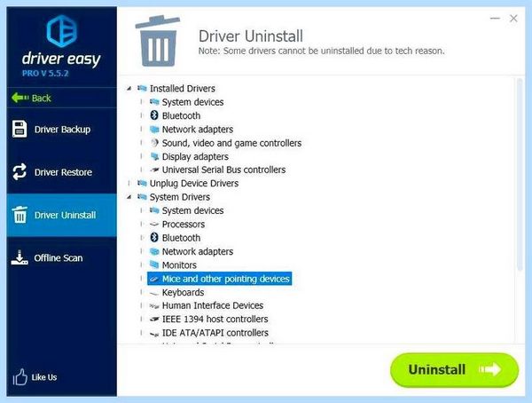Select IDE ATA/ATAPI controllers row
This screenshot has width=532, height=403.
point(215,333)
